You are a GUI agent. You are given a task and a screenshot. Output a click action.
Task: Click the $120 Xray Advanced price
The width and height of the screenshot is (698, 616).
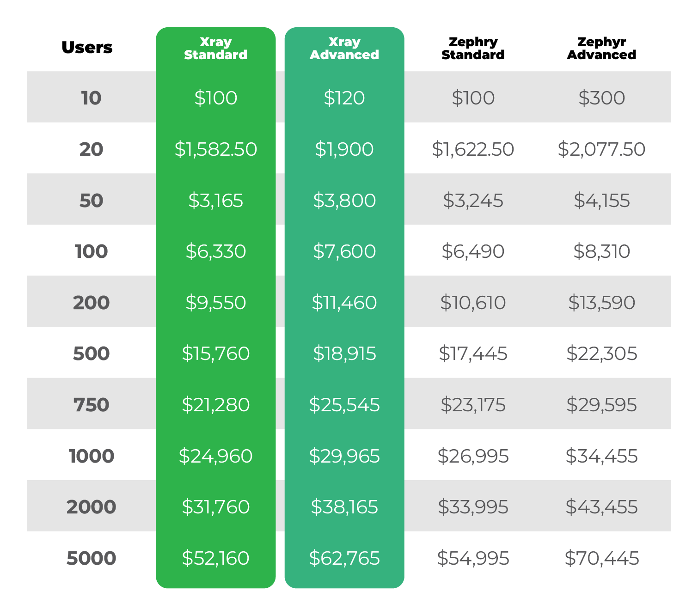(344, 98)
